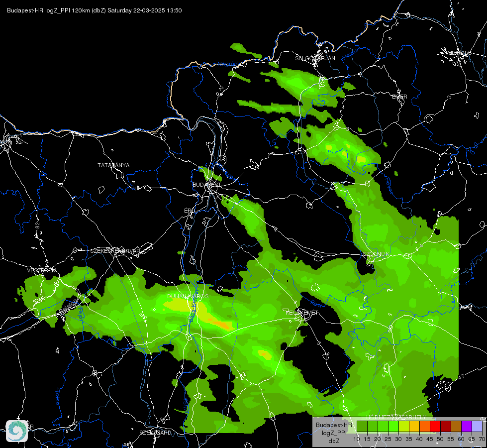
Task: Click the SZEKSZARD city label
Action: point(155,433)
